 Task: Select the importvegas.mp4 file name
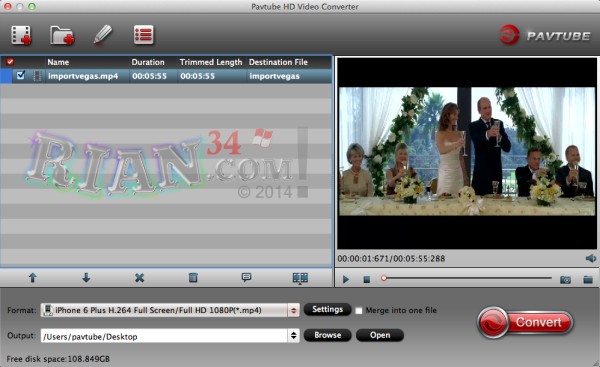(x=83, y=76)
